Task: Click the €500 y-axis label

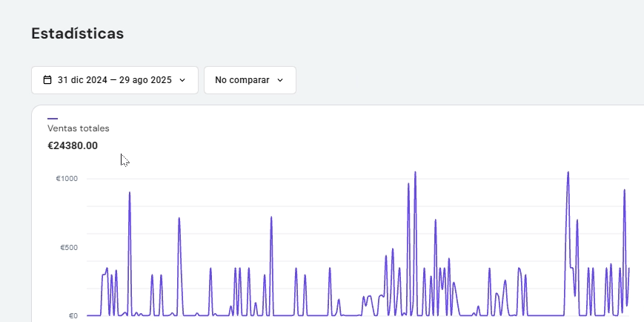Action: coord(69,247)
